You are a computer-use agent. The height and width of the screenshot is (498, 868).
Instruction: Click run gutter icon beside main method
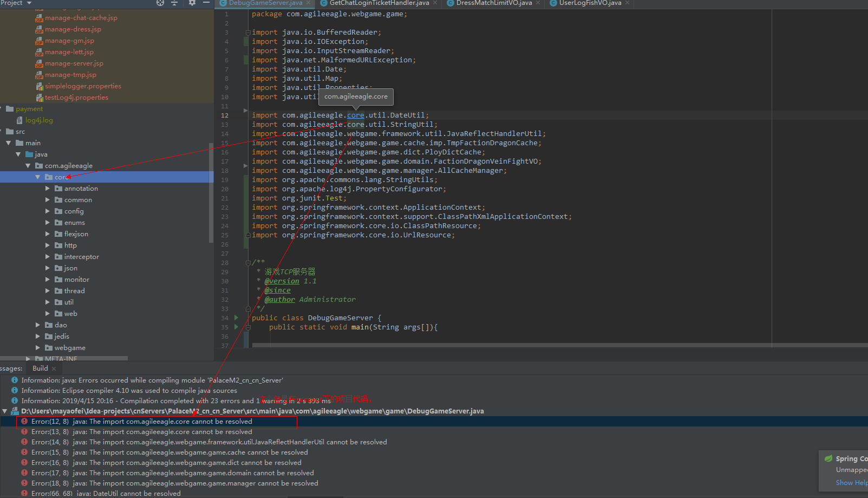coord(236,327)
